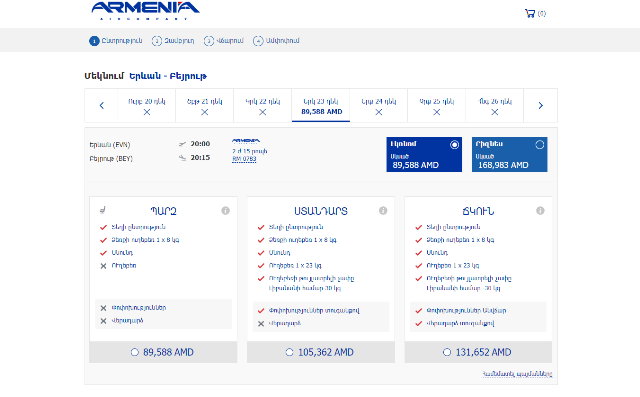Select the 131,652 AMD fare radio button
The width and height of the screenshot is (640, 397).
click(x=447, y=352)
